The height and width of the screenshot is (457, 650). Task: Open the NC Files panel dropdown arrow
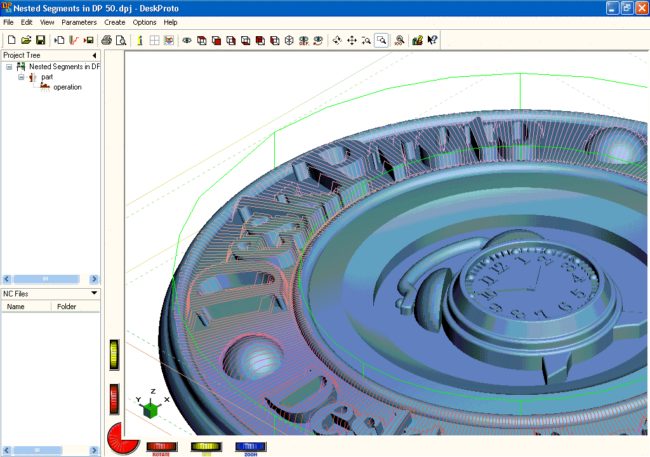tap(94, 293)
